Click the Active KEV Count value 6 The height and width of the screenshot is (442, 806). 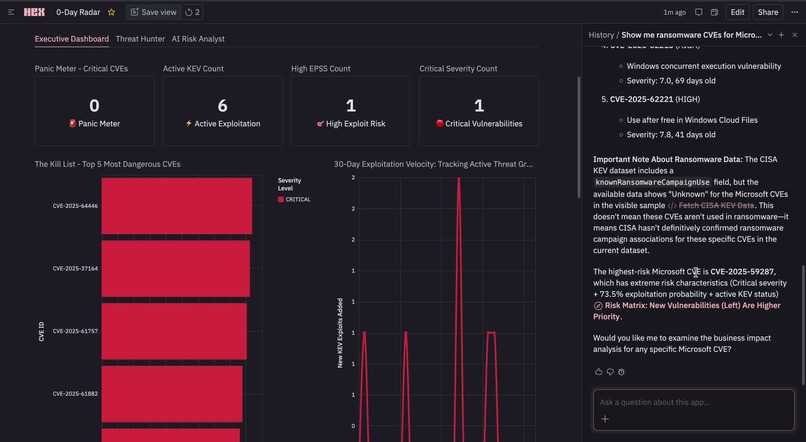tap(223, 106)
